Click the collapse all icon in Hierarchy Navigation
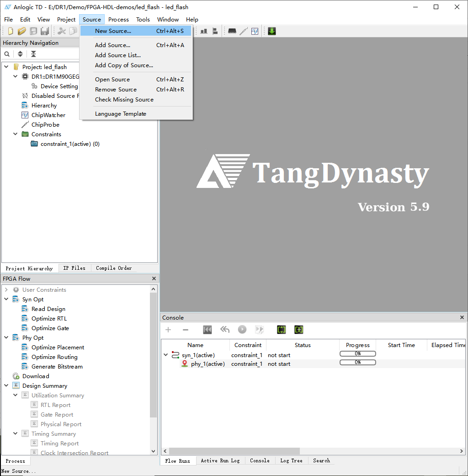Viewport: 468px width, 476px height. coord(33,54)
